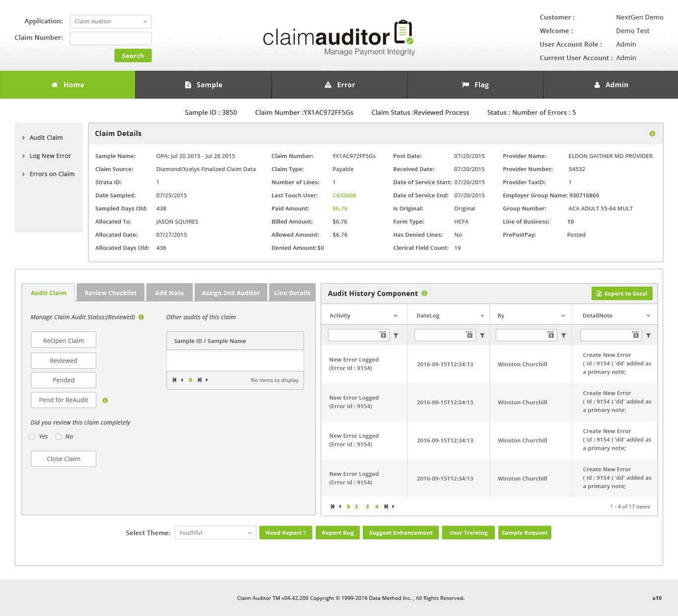Open Error in main navigation

[339, 85]
